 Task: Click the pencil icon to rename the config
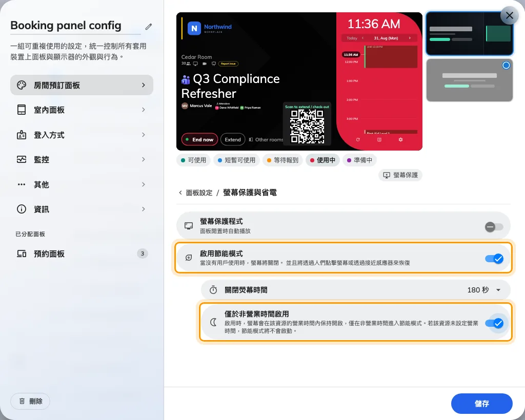(149, 27)
